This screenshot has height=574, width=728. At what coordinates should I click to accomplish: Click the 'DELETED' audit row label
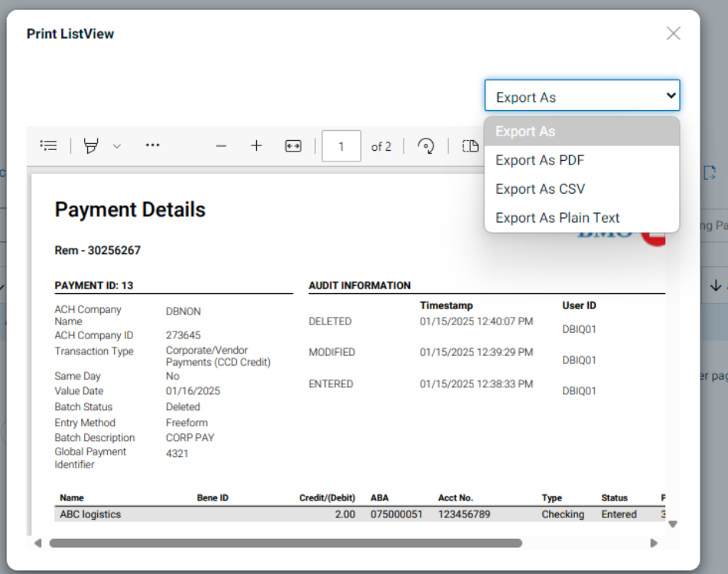[330, 321]
